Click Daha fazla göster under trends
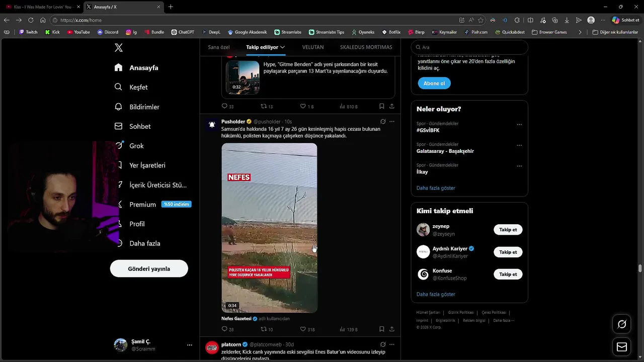The width and height of the screenshot is (644, 362). click(436, 188)
